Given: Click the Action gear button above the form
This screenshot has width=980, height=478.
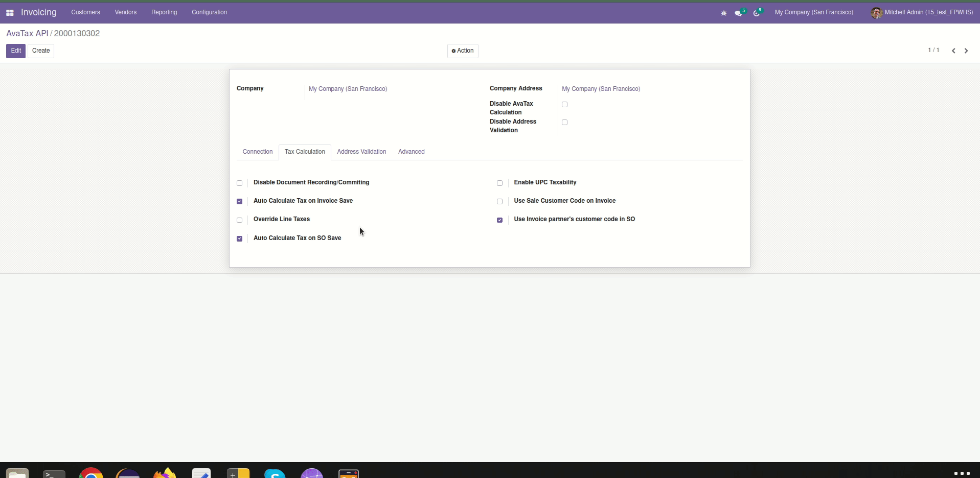Looking at the screenshot, I should [x=462, y=51].
